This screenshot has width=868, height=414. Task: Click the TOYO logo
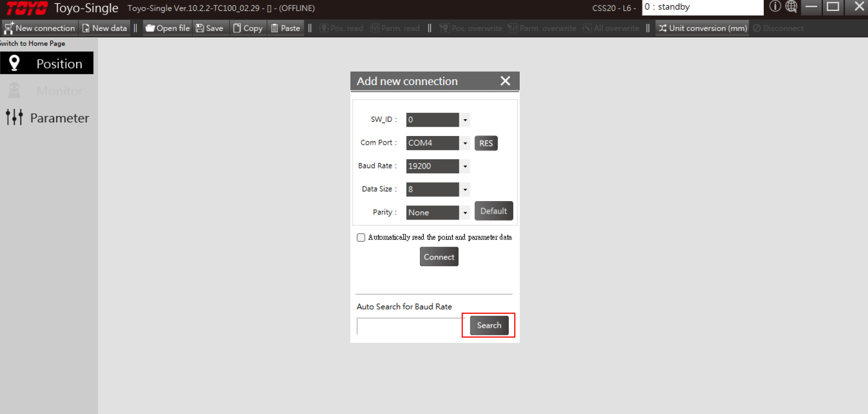pos(27,8)
